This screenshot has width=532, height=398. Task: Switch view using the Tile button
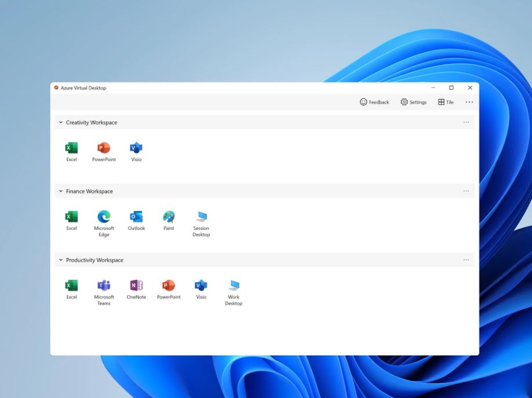coord(446,102)
